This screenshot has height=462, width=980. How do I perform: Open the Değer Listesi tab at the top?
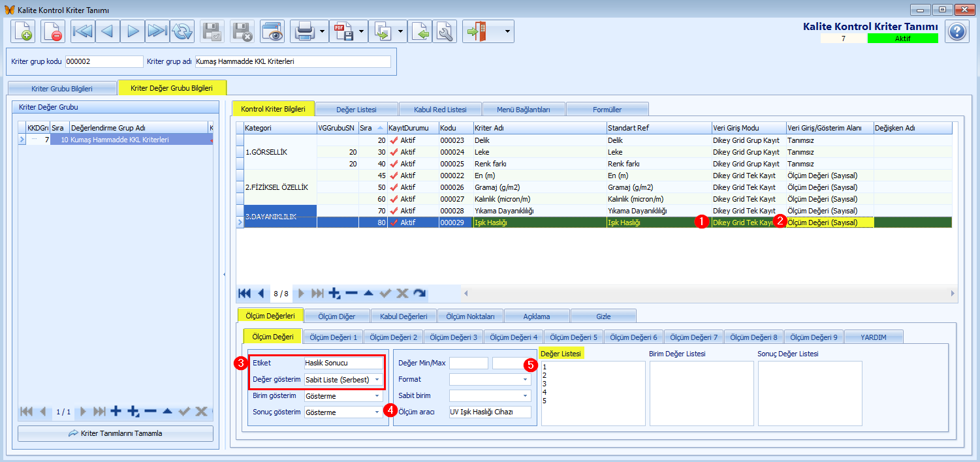[x=356, y=109]
